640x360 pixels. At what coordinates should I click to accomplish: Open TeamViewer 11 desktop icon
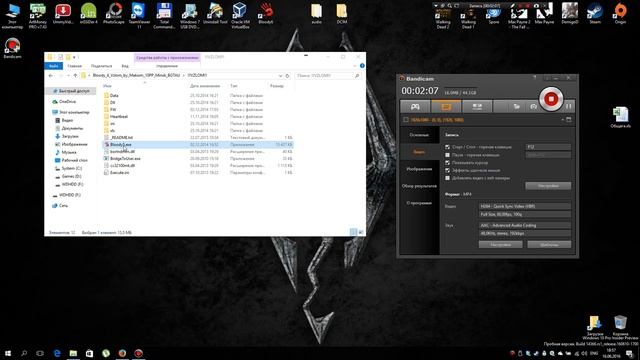point(139,16)
